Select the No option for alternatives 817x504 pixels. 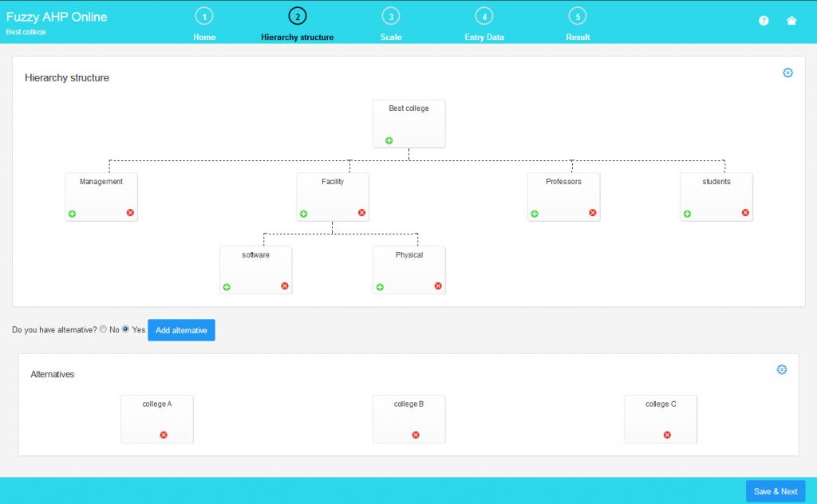tap(103, 329)
